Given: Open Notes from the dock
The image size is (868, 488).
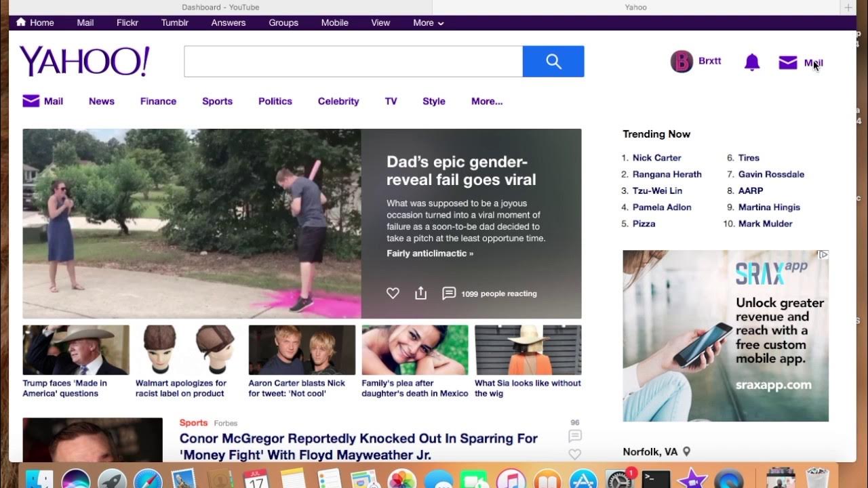Looking at the screenshot, I should 293,480.
